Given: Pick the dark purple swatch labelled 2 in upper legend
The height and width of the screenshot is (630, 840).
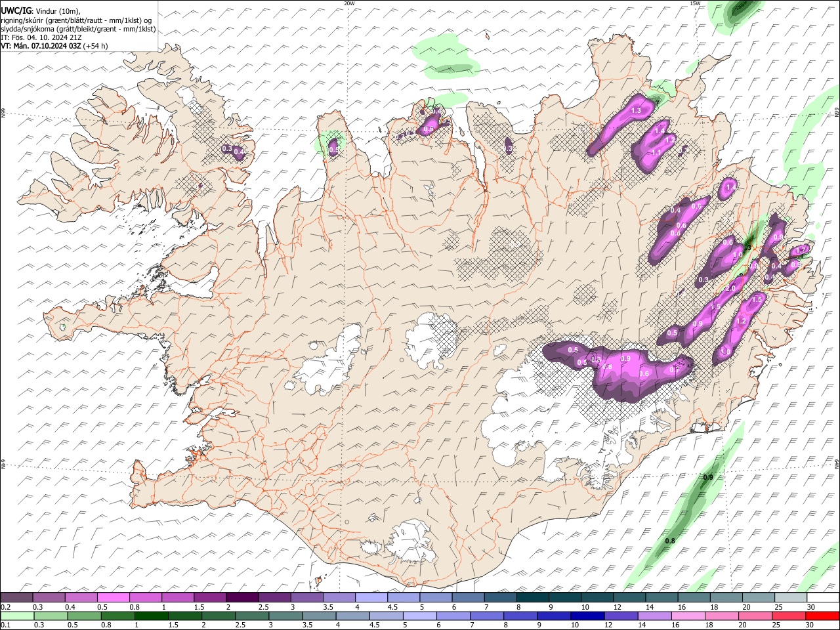Looking at the screenshot, I should coord(242,597).
